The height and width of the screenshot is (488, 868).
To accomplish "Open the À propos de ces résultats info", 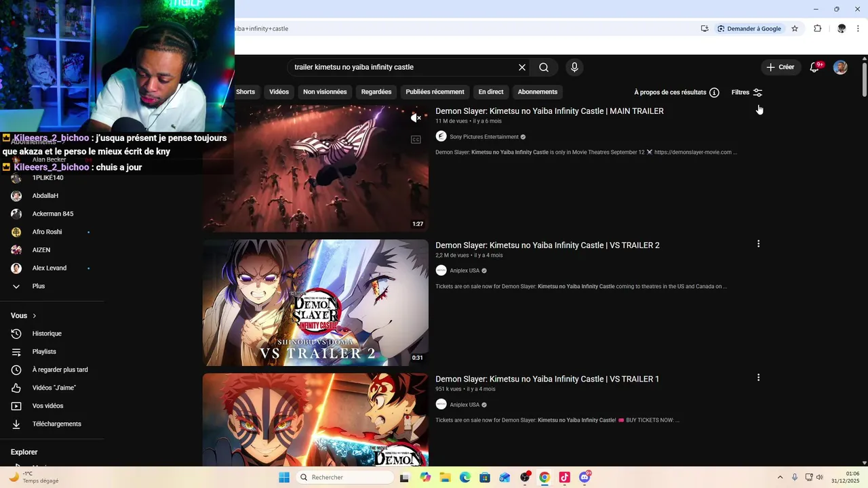I will coord(677,92).
